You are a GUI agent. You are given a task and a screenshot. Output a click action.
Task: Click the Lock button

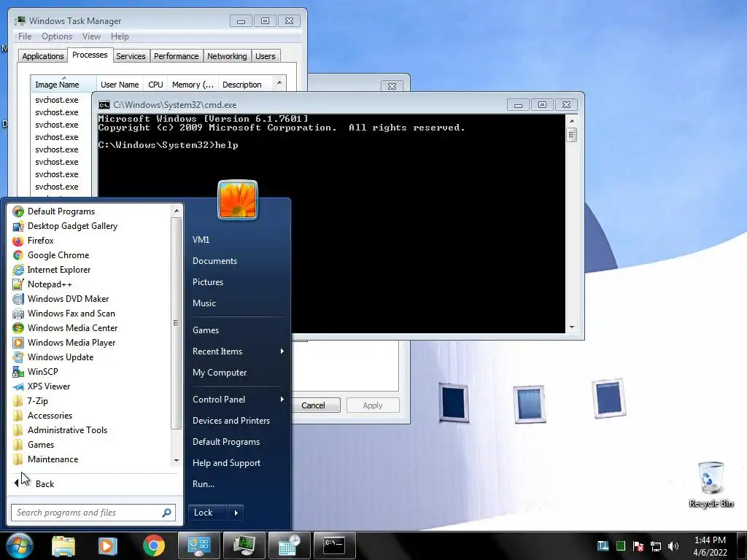tap(208, 513)
